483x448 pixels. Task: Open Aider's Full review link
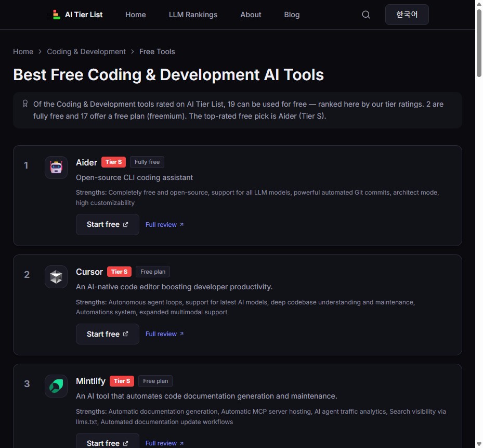(x=164, y=224)
